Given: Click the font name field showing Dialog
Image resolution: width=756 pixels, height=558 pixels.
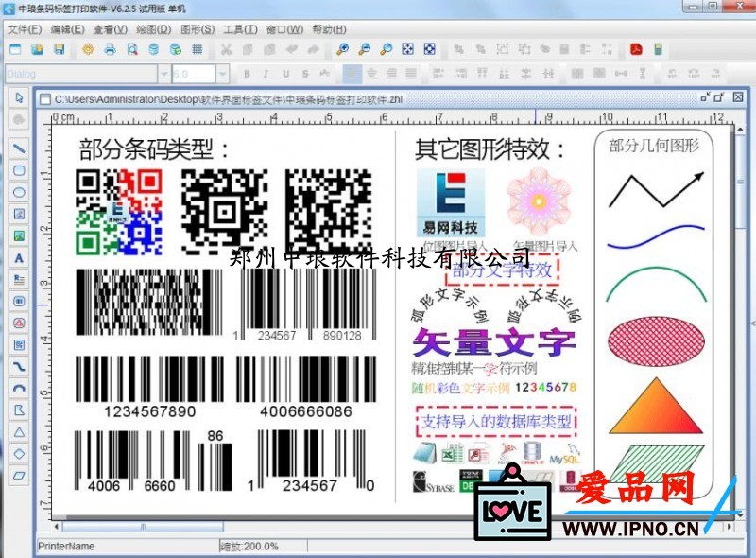Looking at the screenshot, I should 81,74.
